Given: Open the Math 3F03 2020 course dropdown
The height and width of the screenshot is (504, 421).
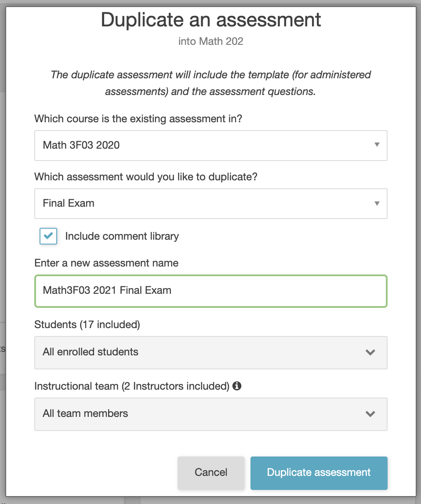Looking at the screenshot, I should (210, 145).
